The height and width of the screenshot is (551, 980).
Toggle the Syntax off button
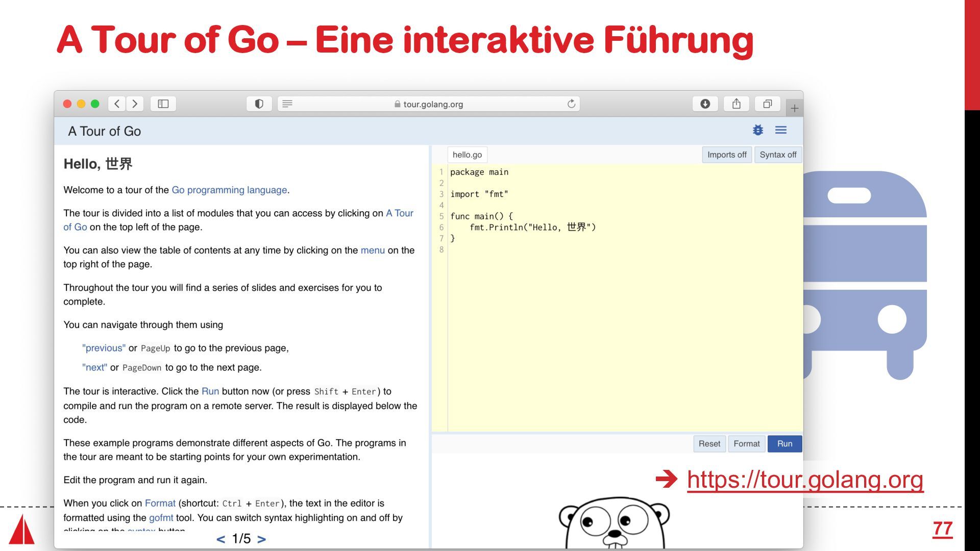coord(778,155)
